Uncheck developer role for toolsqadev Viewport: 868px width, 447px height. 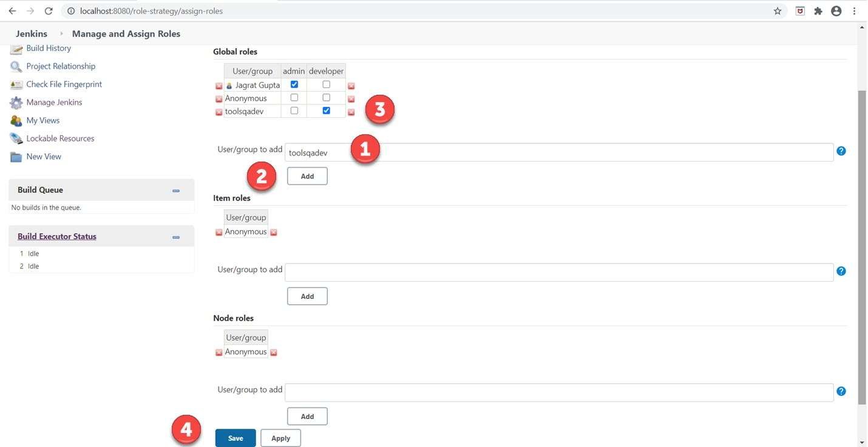pos(327,111)
